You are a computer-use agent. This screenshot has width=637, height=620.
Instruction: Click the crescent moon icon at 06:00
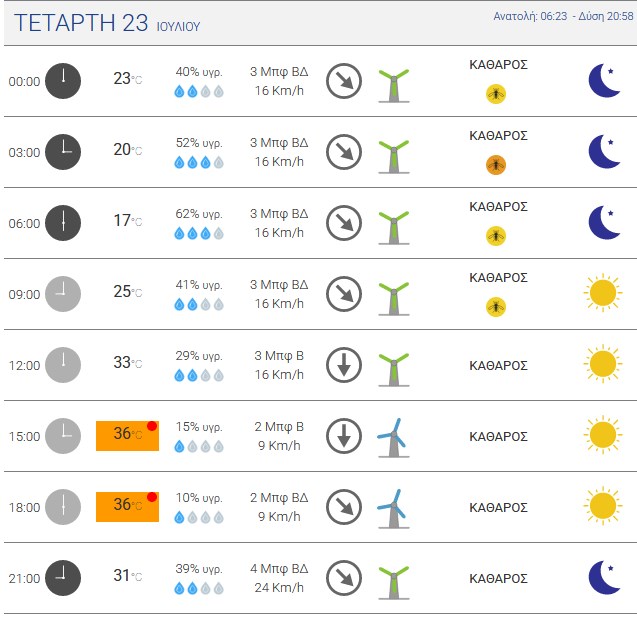pyautogui.click(x=604, y=222)
